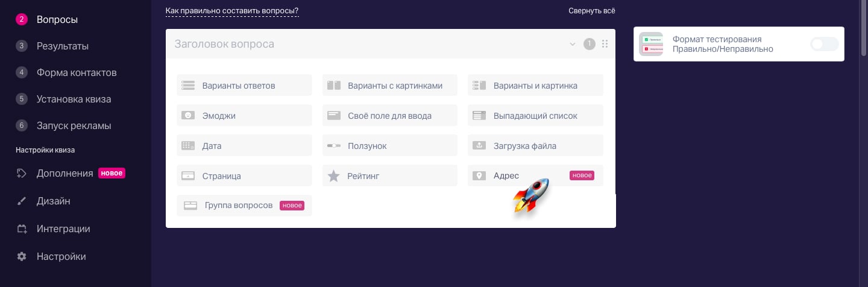Choose Варианты с картинками question type
The image size is (868, 287).
tap(390, 85)
